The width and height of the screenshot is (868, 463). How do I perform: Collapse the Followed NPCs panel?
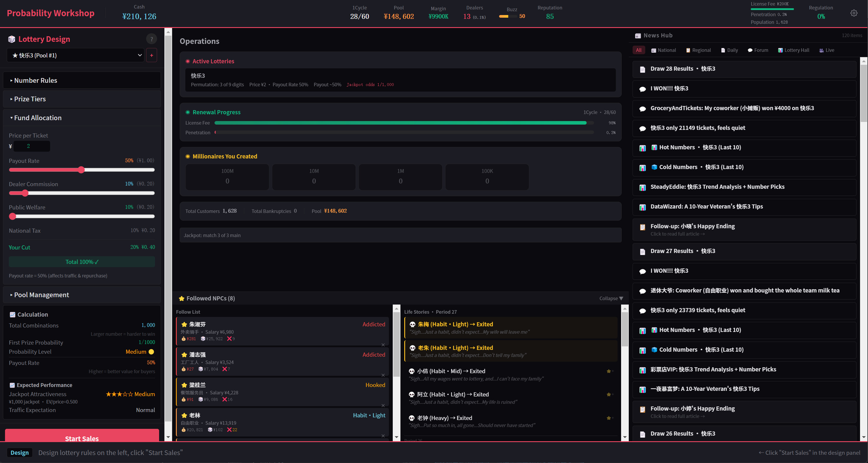click(611, 298)
